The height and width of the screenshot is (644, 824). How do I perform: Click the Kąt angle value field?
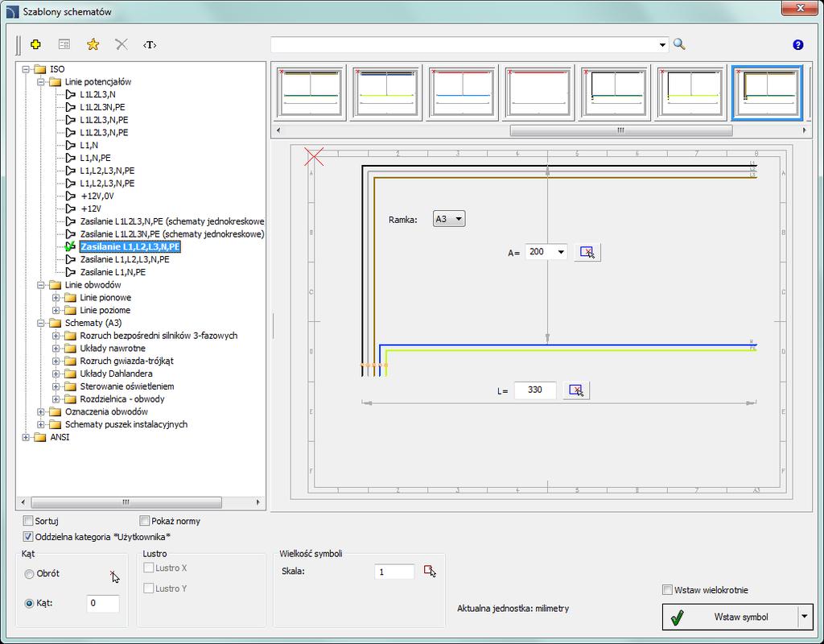pyautogui.click(x=103, y=604)
